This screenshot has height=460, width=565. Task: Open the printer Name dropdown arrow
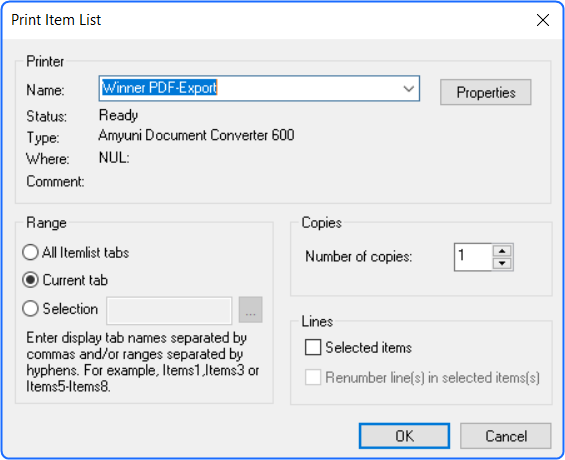(408, 88)
